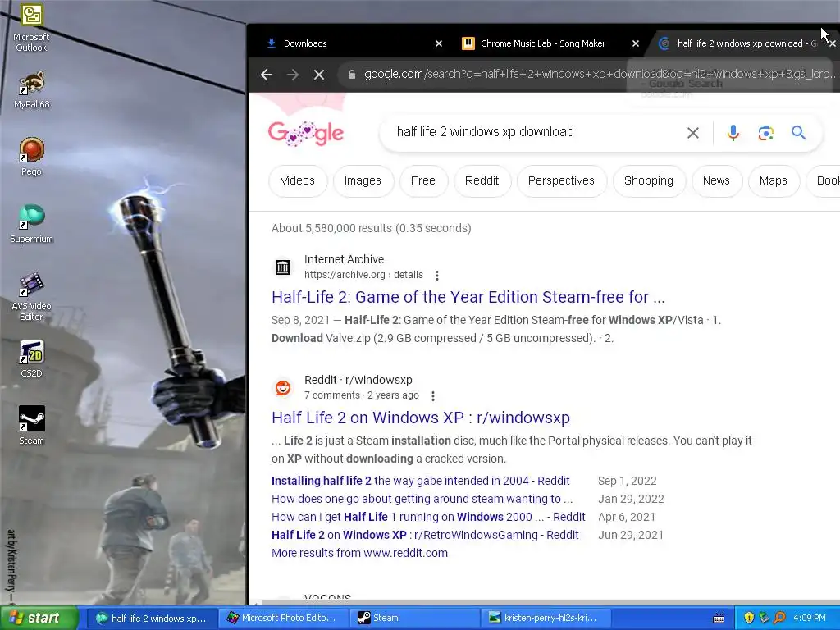This screenshot has height=630, width=840.
Task: Launch CS2D game shortcut
Action: pos(31,358)
